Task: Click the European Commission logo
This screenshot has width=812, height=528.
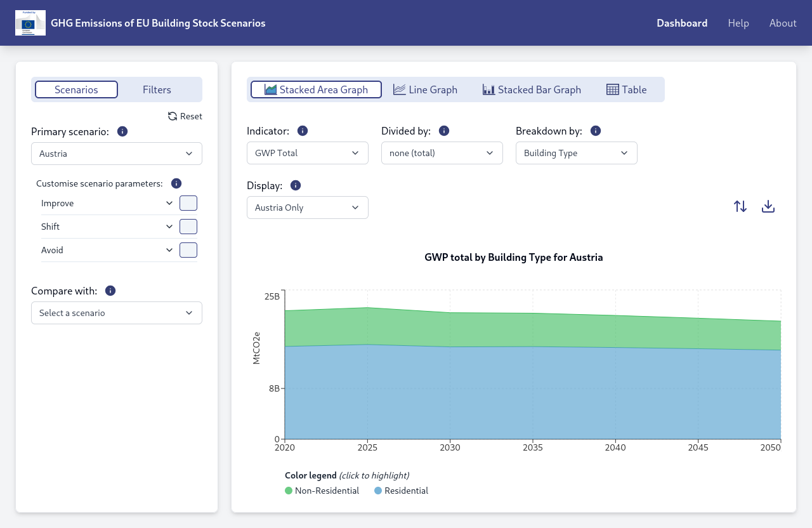Action: tap(30, 23)
